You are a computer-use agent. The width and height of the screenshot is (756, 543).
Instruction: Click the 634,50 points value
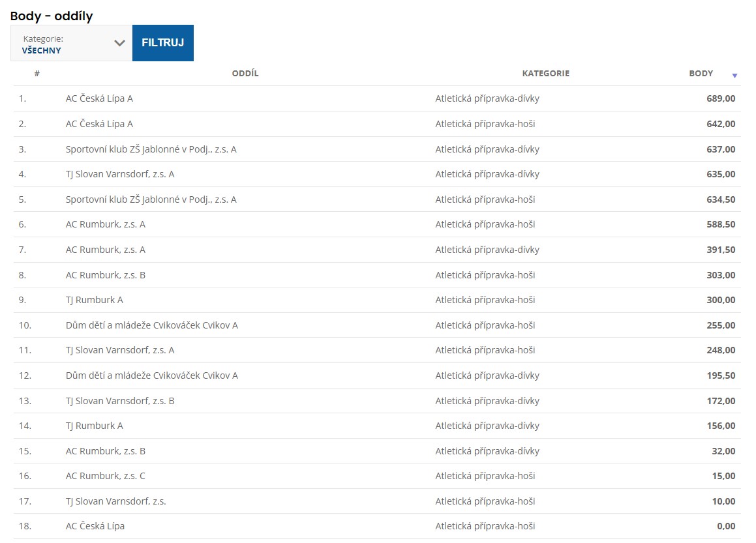(x=721, y=199)
